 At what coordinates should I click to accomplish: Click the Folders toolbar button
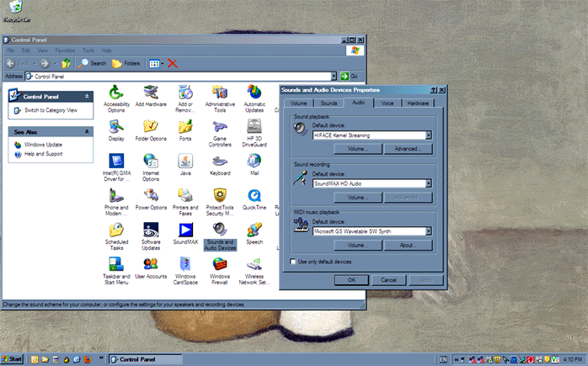(126, 64)
